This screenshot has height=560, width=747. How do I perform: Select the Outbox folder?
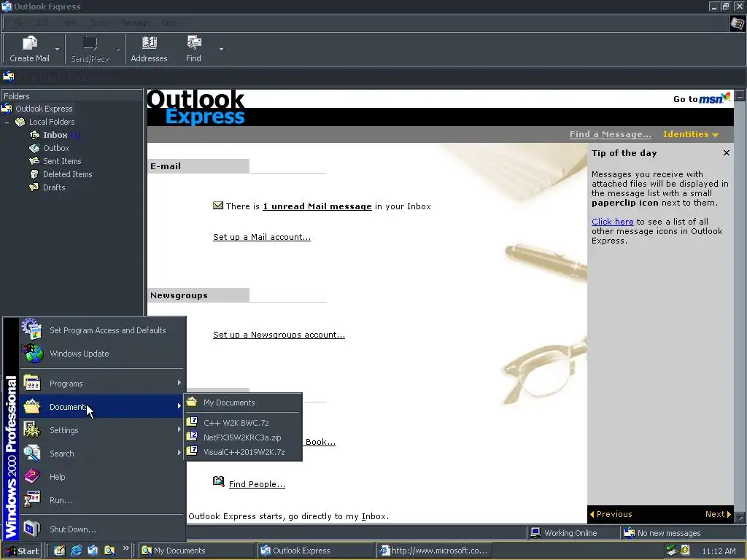click(56, 148)
